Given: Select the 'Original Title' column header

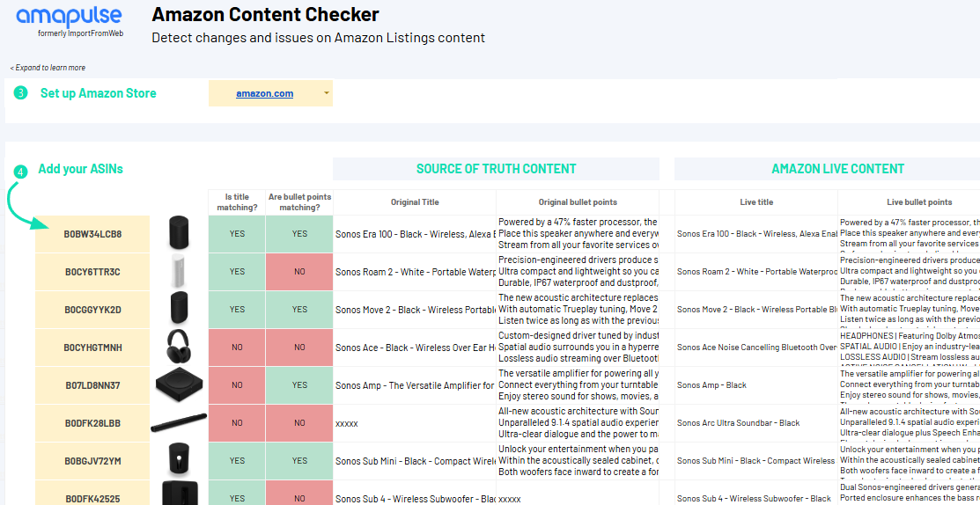Looking at the screenshot, I should click(415, 202).
